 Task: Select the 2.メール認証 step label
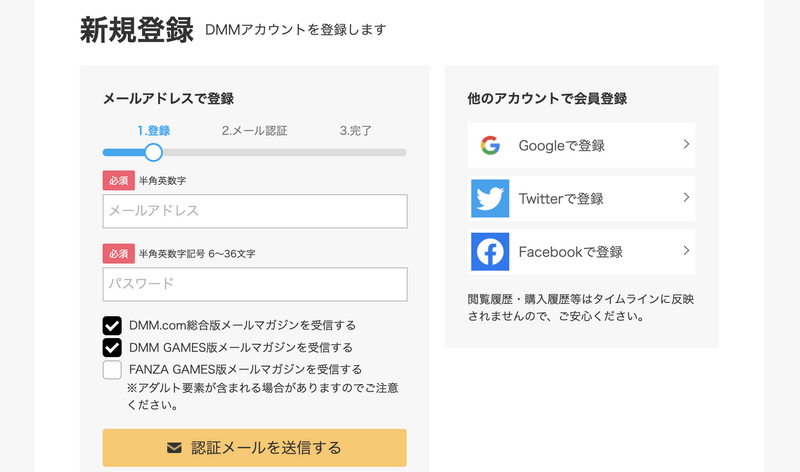point(254,130)
